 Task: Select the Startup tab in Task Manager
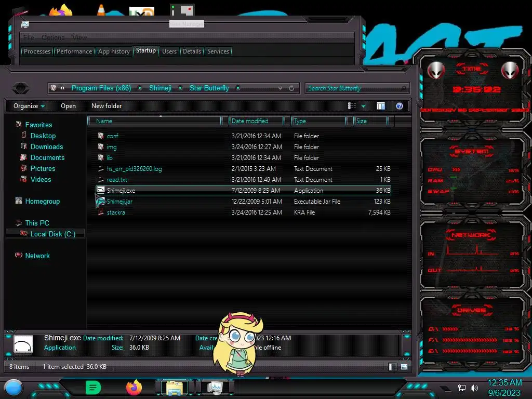146,50
